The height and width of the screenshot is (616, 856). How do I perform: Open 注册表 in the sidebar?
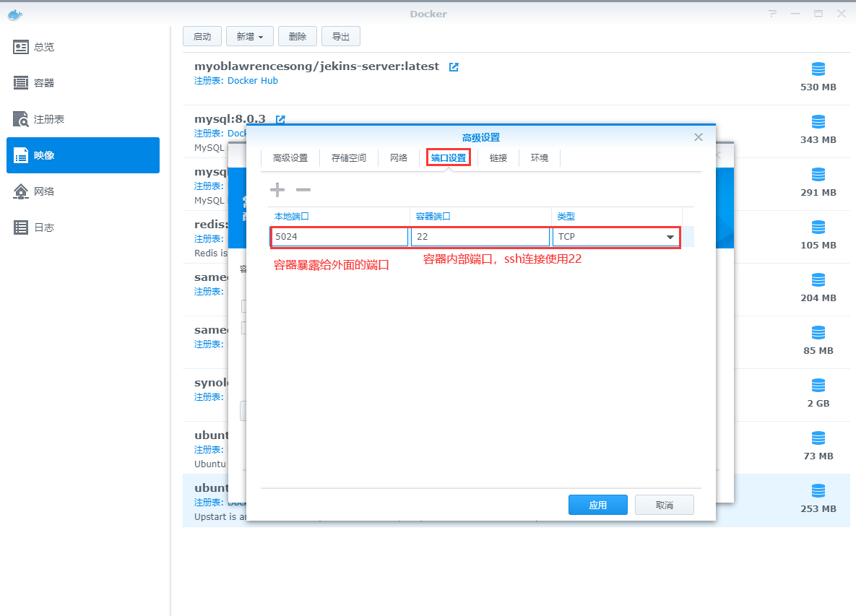[49, 119]
